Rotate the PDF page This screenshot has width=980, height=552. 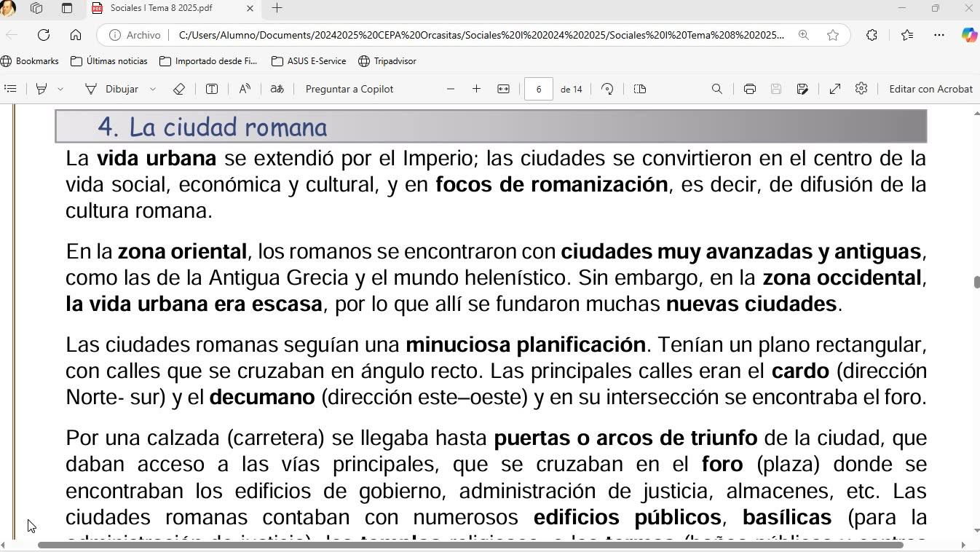coord(607,89)
